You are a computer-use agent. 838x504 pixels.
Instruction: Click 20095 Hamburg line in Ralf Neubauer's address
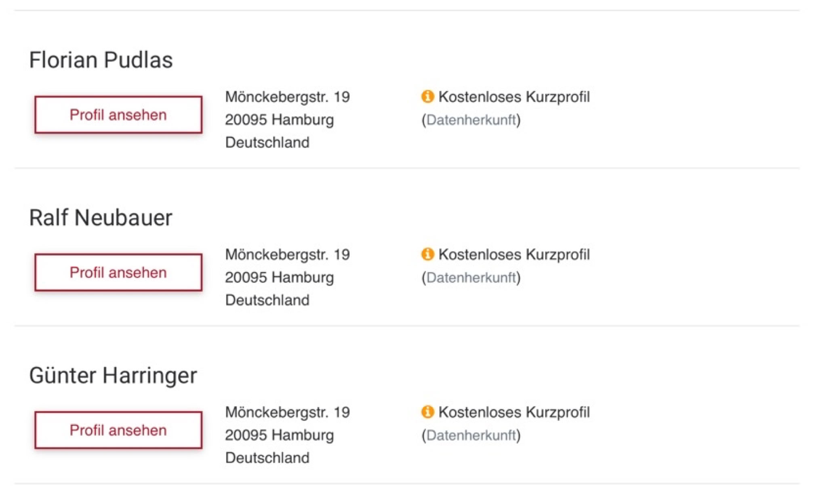(279, 277)
